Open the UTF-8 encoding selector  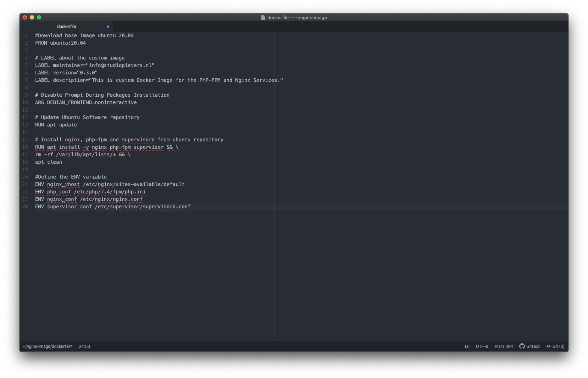(x=482, y=346)
